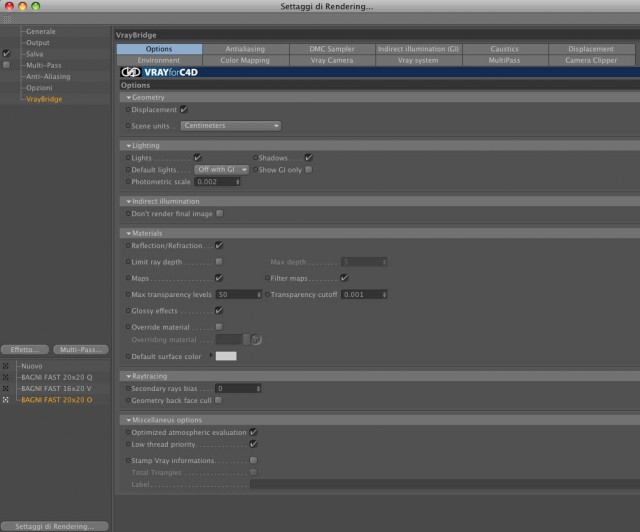Toggle the Reflection/Refraction checkbox

tap(219, 245)
